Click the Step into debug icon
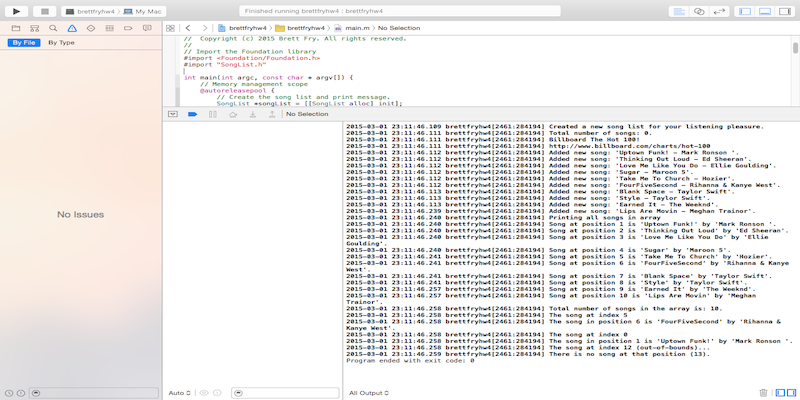Viewport: 800px width, 400px height. coord(253,114)
